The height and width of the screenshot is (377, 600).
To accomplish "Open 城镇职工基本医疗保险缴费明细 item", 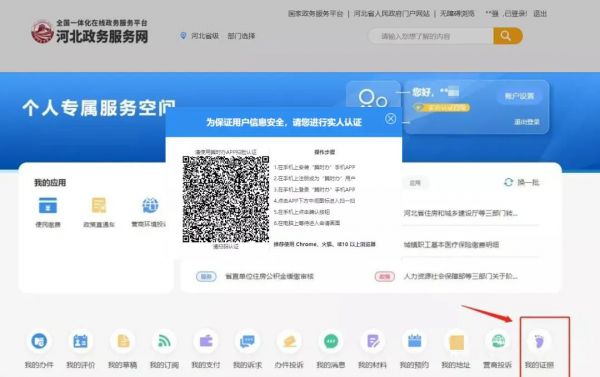I will [x=451, y=245].
